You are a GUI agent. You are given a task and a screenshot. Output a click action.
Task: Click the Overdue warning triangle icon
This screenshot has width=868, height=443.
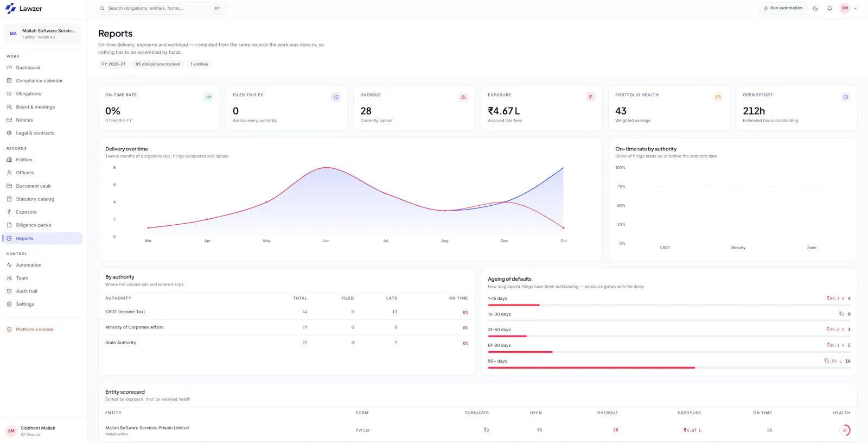point(463,97)
